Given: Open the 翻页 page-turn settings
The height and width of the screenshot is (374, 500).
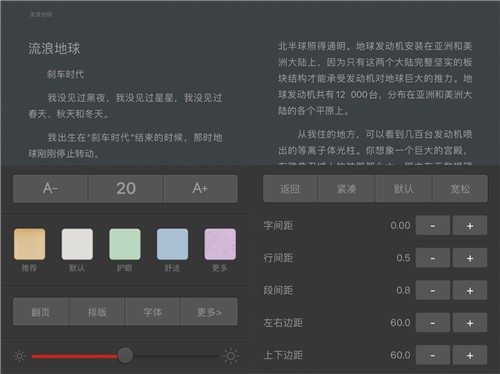Looking at the screenshot, I should point(41,312).
